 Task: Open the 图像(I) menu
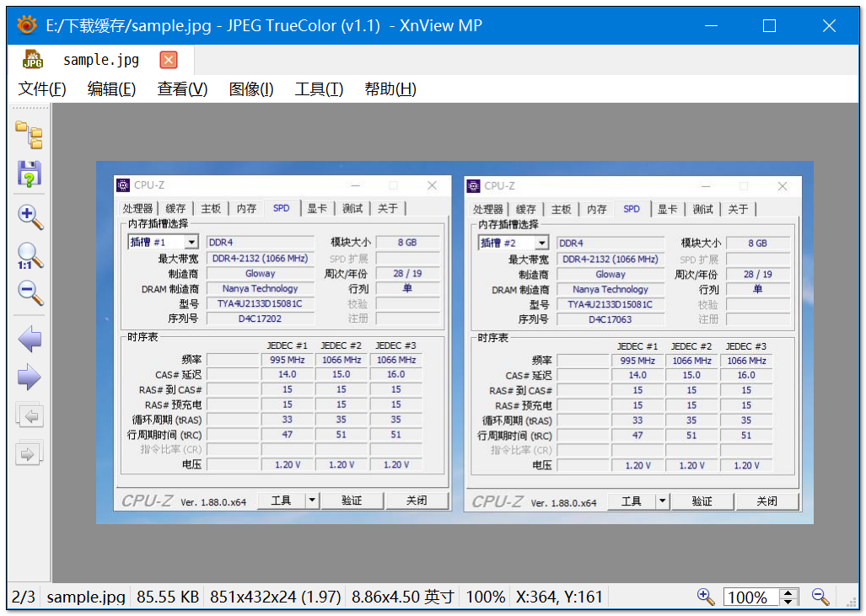[x=251, y=89]
